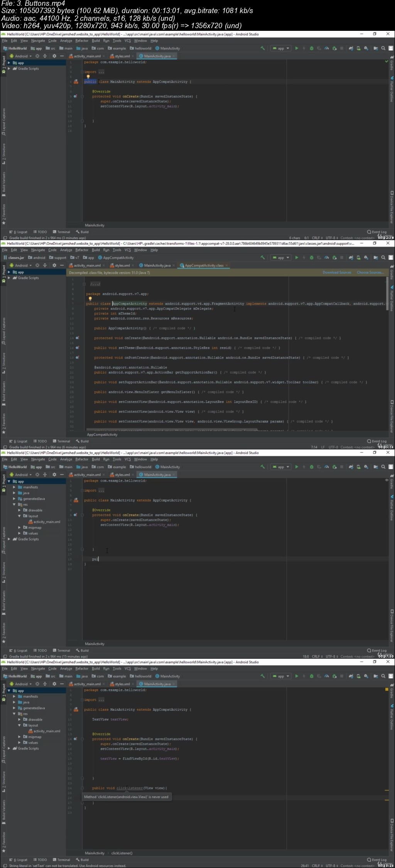The image size is (395, 868).
Task: Click the Profile app gauge icon in the clickListener frame
Action: coord(327,676)
